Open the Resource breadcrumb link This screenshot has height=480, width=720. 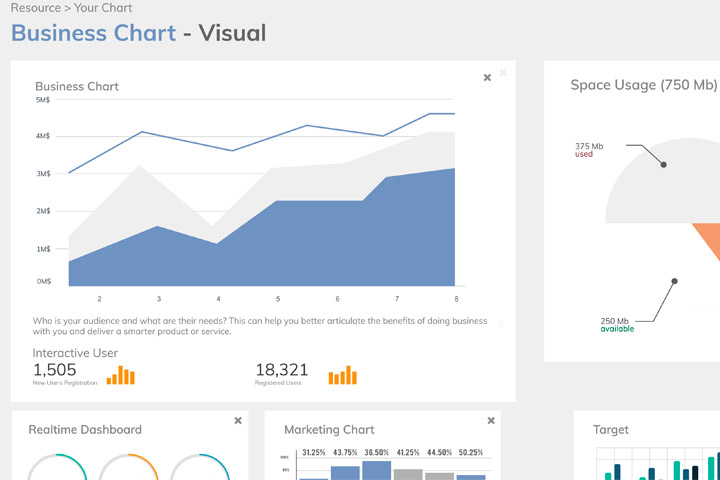click(36, 8)
